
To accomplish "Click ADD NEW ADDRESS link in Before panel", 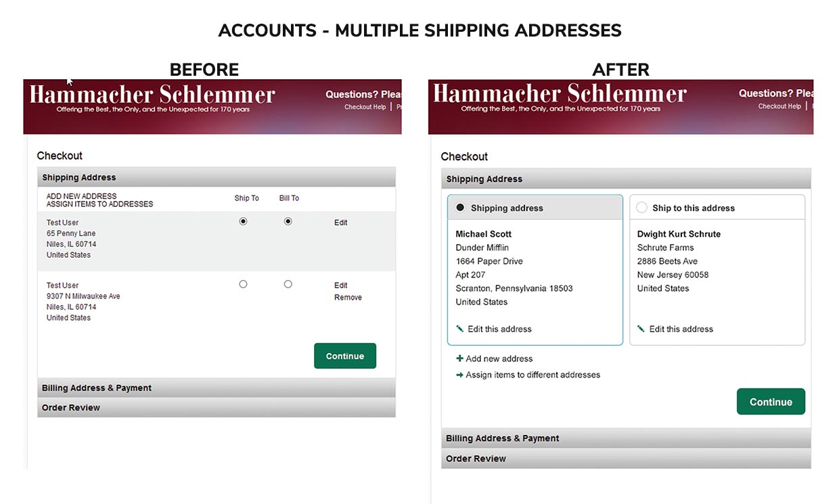I will click(x=81, y=196).
